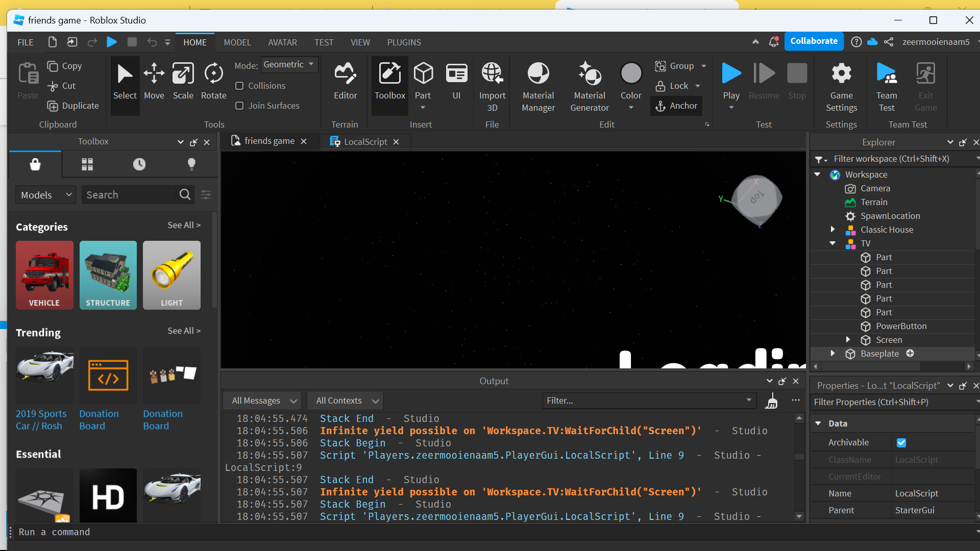Insert a new Part

click(x=424, y=77)
